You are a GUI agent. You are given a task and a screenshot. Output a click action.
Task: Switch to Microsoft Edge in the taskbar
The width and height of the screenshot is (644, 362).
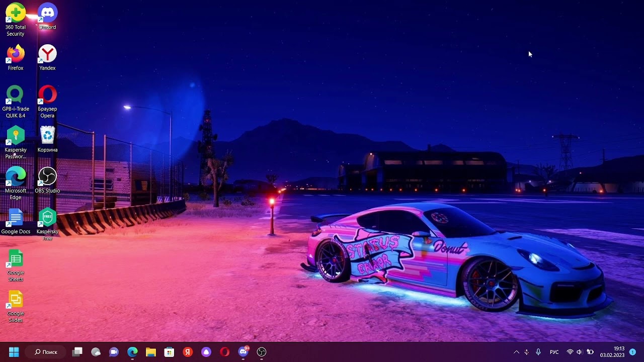pyautogui.click(x=132, y=352)
